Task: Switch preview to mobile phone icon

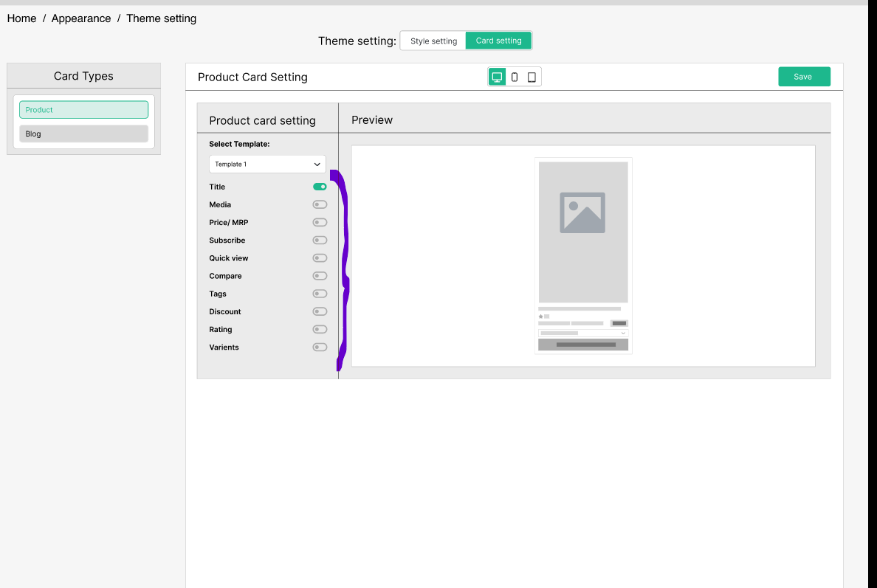Action: [515, 77]
